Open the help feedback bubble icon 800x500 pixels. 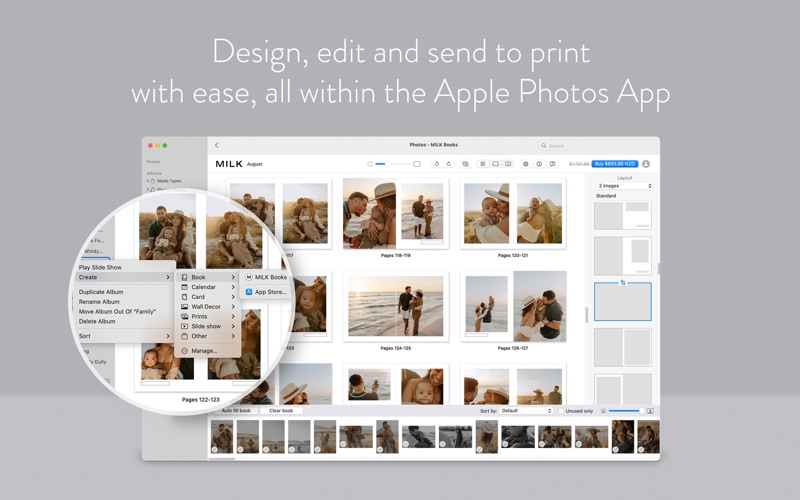tap(552, 164)
